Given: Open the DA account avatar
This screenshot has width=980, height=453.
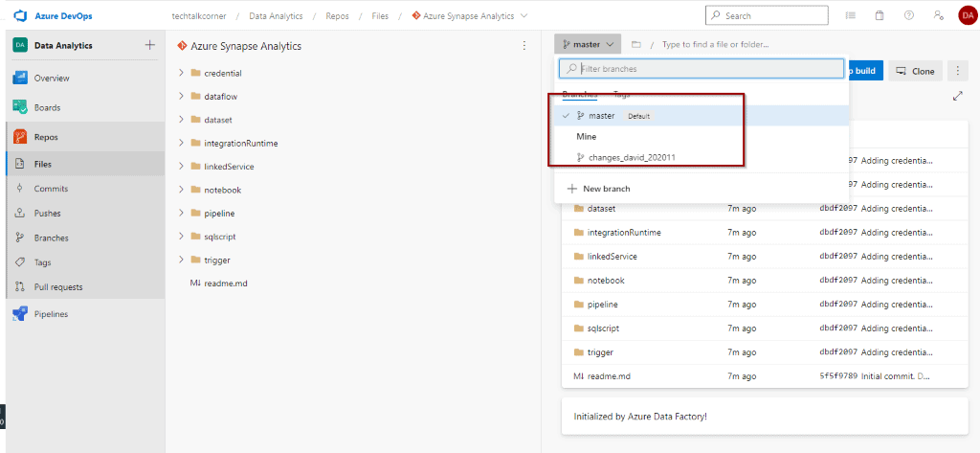Looking at the screenshot, I should tap(967, 15).
